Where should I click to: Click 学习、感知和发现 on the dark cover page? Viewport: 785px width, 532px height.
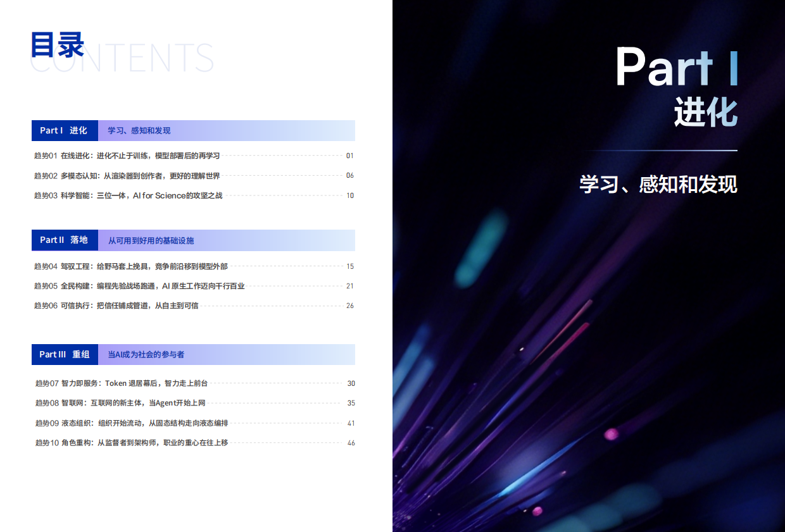click(x=658, y=184)
